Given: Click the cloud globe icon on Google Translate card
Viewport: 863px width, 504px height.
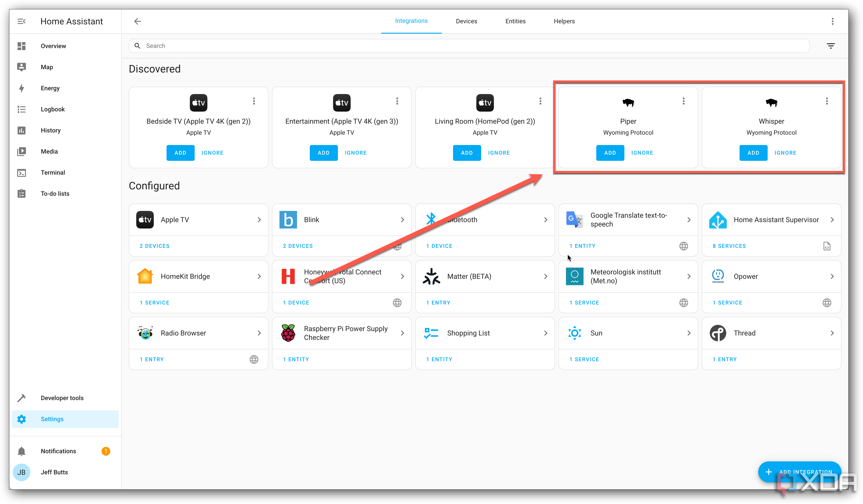Looking at the screenshot, I should 683,246.
